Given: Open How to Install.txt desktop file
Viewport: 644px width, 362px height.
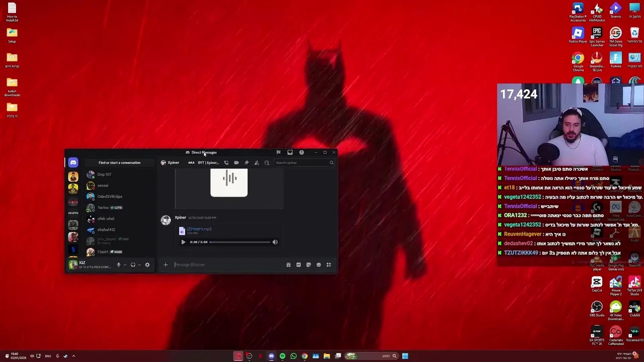Looking at the screenshot, I should pos(12,13).
